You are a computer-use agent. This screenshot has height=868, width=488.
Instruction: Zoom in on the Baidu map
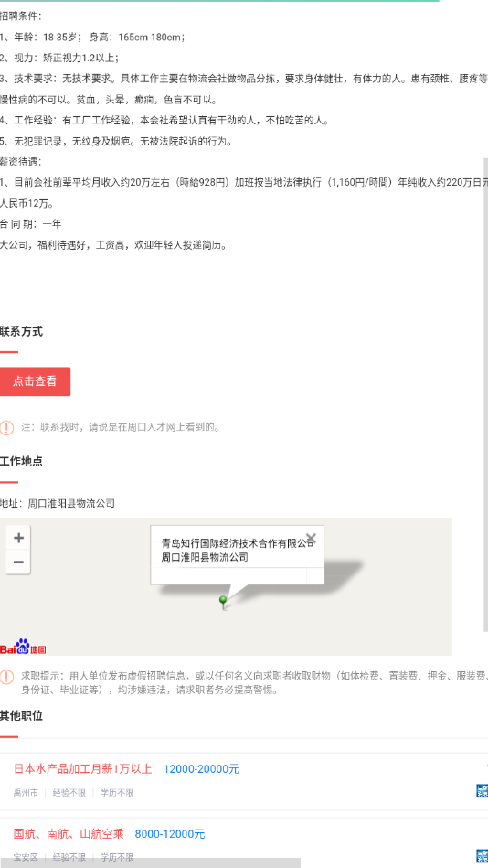point(18,538)
